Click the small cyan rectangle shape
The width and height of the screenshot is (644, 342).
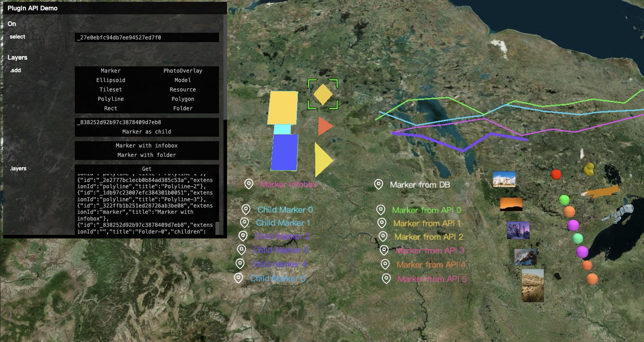[x=282, y=130]
